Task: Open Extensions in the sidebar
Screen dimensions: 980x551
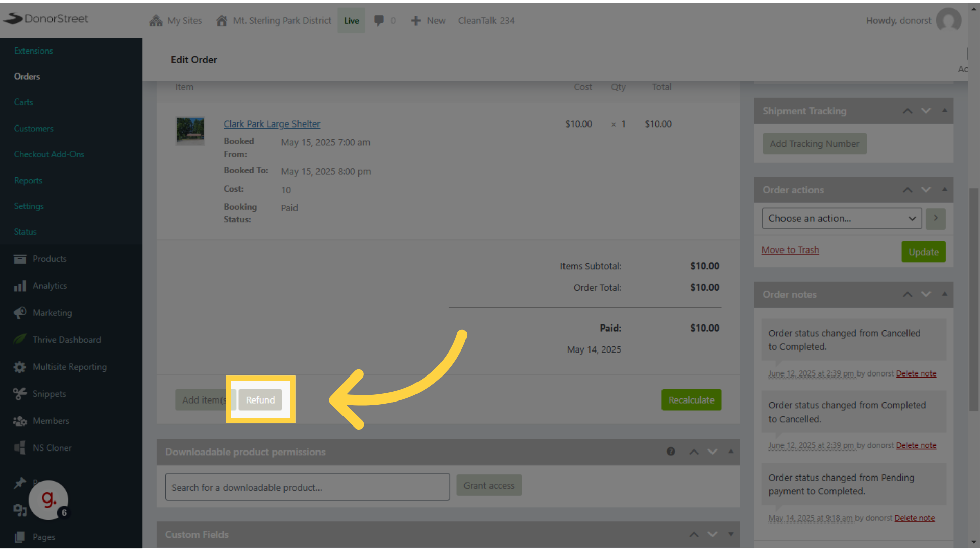Action: tap(33, 51)
